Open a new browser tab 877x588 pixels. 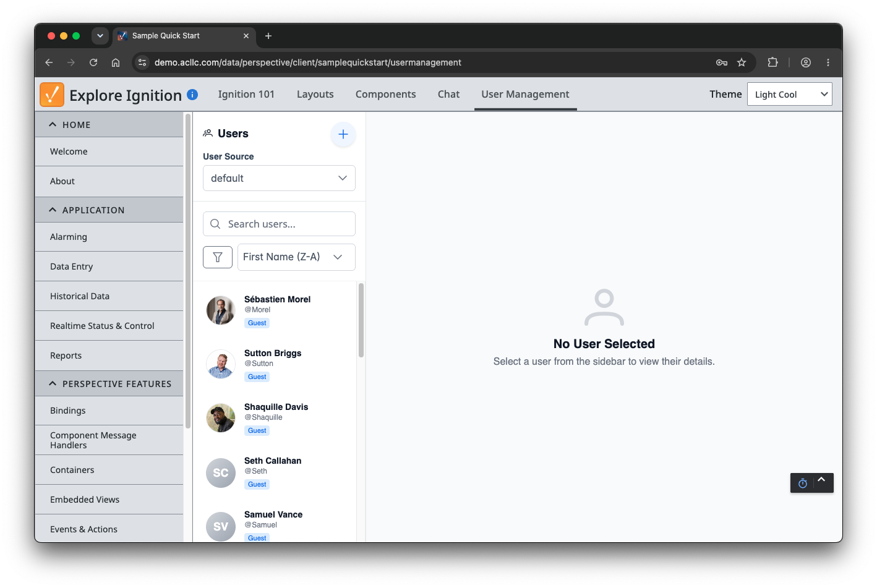tap(268, 36)
